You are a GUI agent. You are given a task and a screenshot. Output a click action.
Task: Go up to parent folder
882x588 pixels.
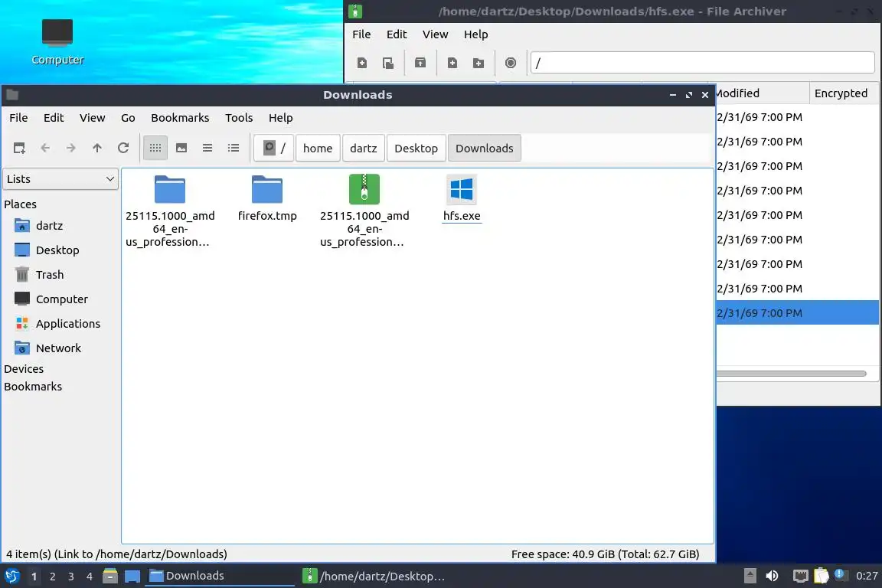(96, 148)
